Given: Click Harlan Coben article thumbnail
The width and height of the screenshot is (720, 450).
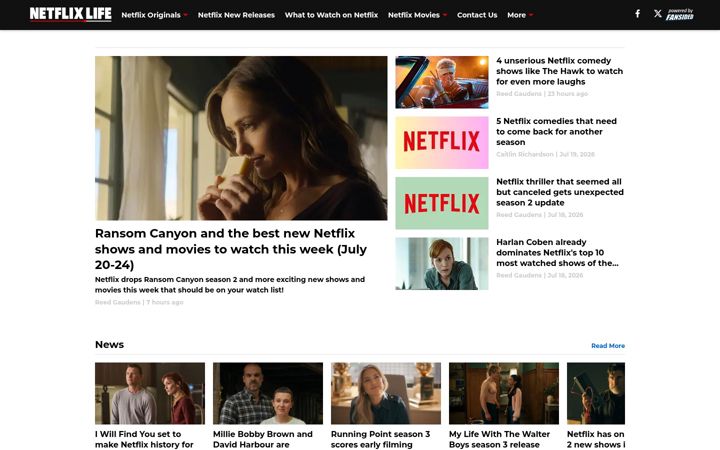Looking at the screenshot, I should click(x=442, y=264).
